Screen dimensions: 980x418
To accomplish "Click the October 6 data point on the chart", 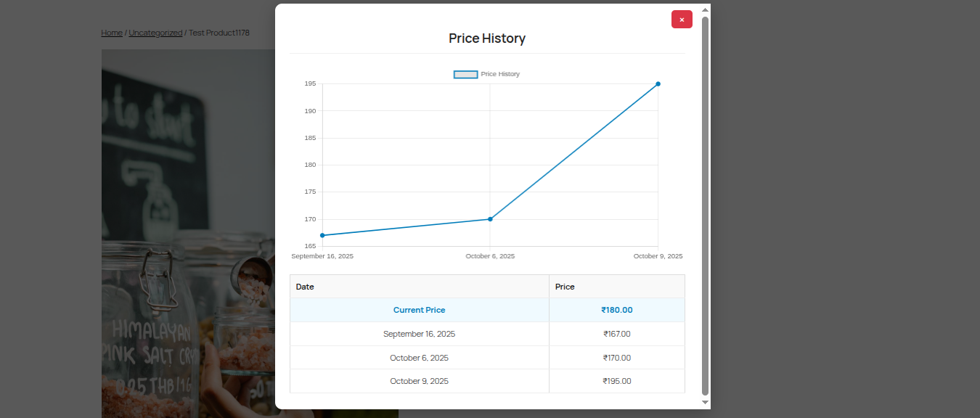I will (x=491, y=218).
